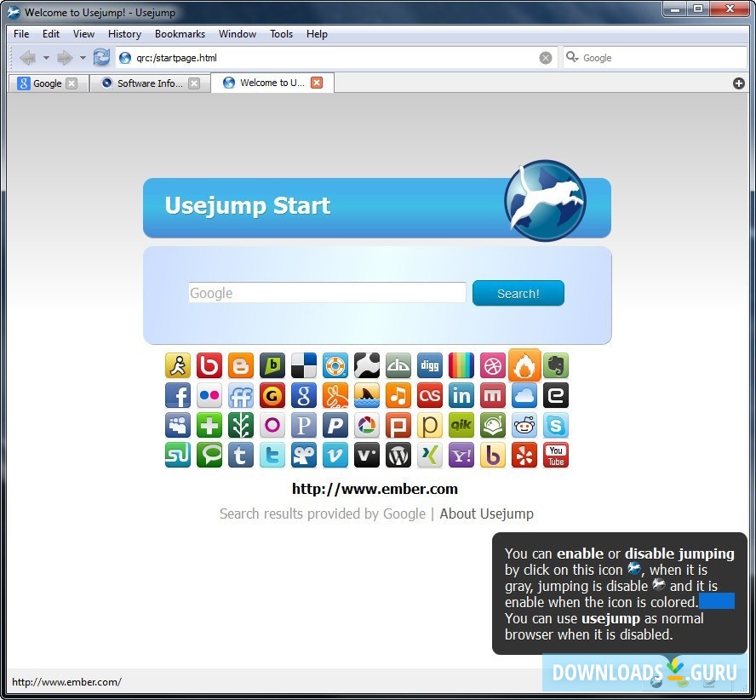The image size is (756, 700).
Task: Open the green Qik icon
Action: [461, 425]
